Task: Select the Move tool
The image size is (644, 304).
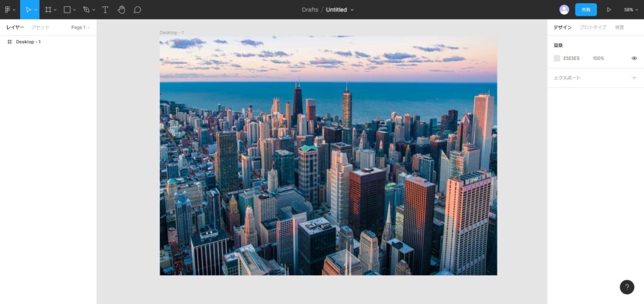Action: point(28,9)
